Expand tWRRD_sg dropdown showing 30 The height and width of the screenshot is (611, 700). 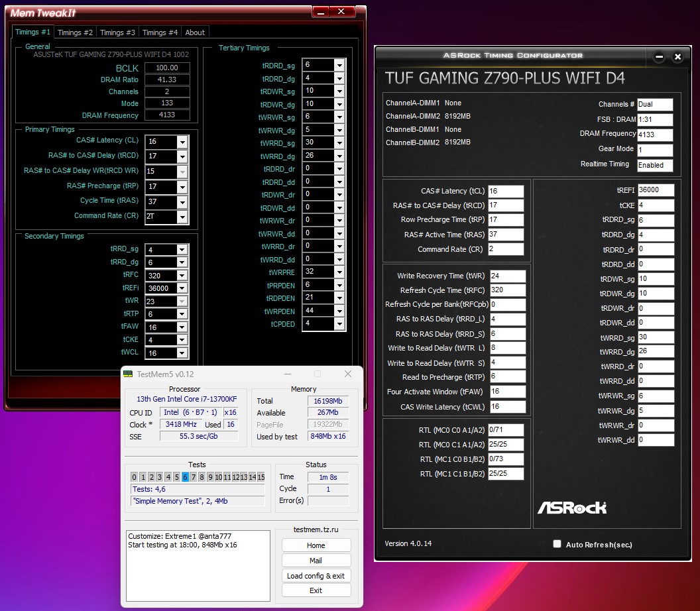(340, 143)
